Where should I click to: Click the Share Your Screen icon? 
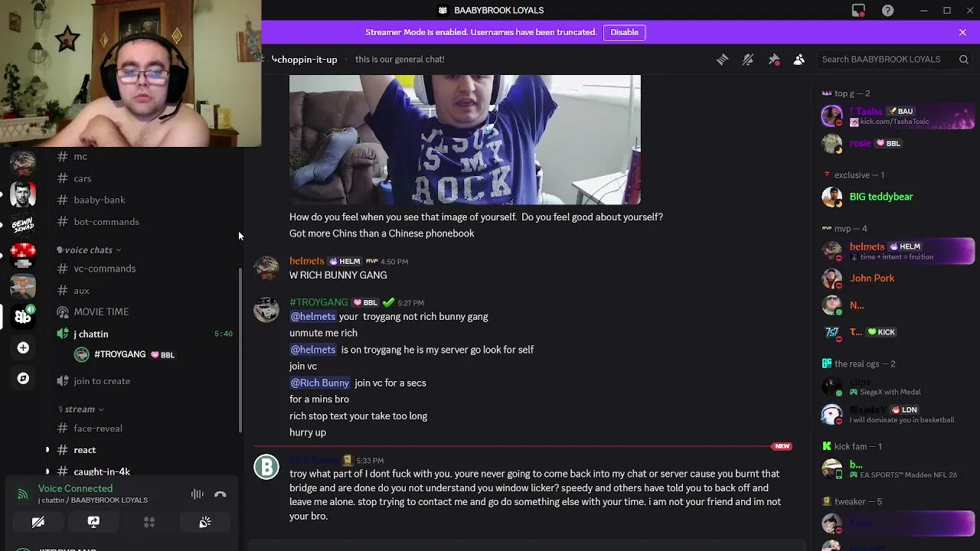tap(93, 522)
